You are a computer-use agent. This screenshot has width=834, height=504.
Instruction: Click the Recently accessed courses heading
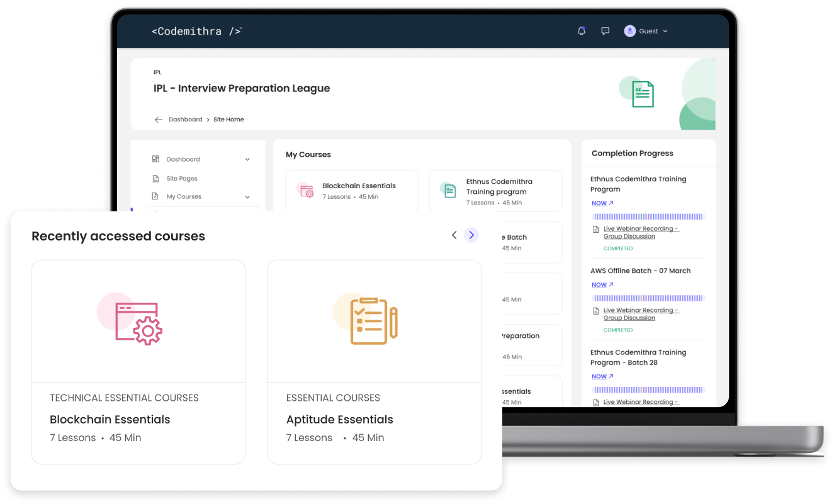click(118, 236)
